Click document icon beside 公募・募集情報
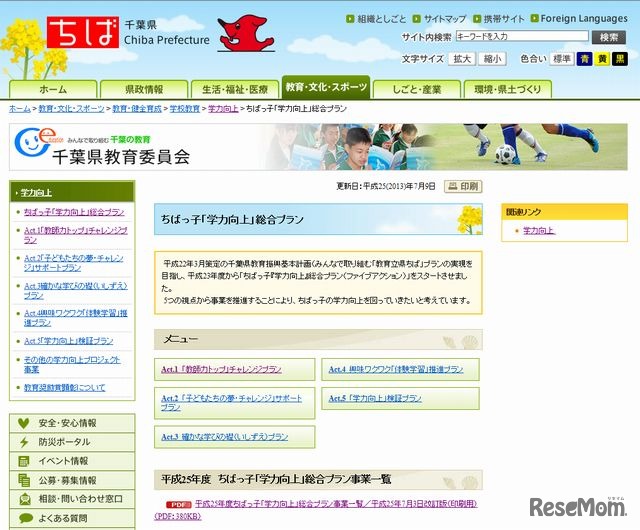 click(24, 480)
